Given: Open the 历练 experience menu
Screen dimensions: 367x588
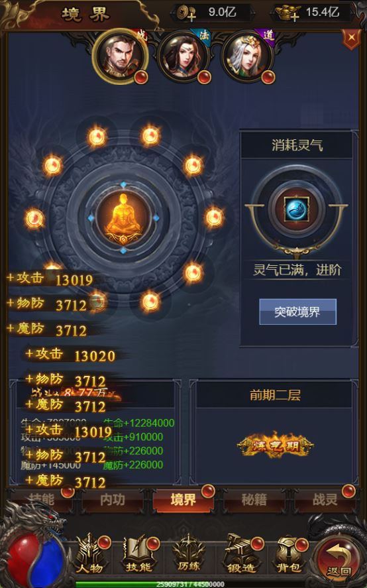Looking at the screenshot, I should point(189,555).
